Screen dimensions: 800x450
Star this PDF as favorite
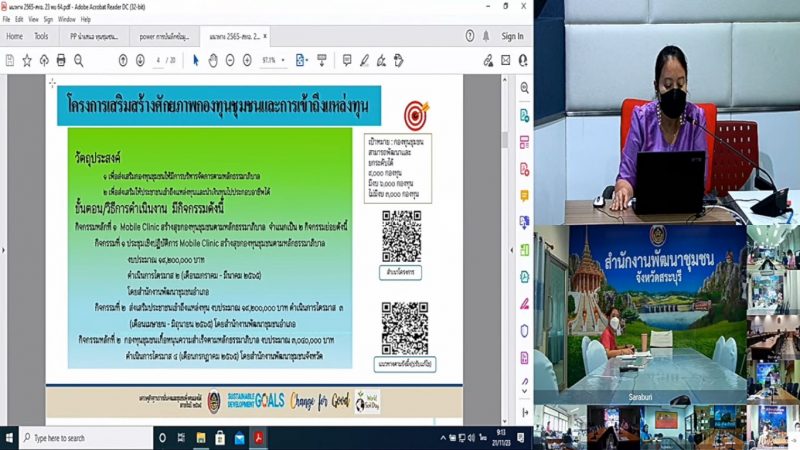pyautogui.click(x=27, y=60)
